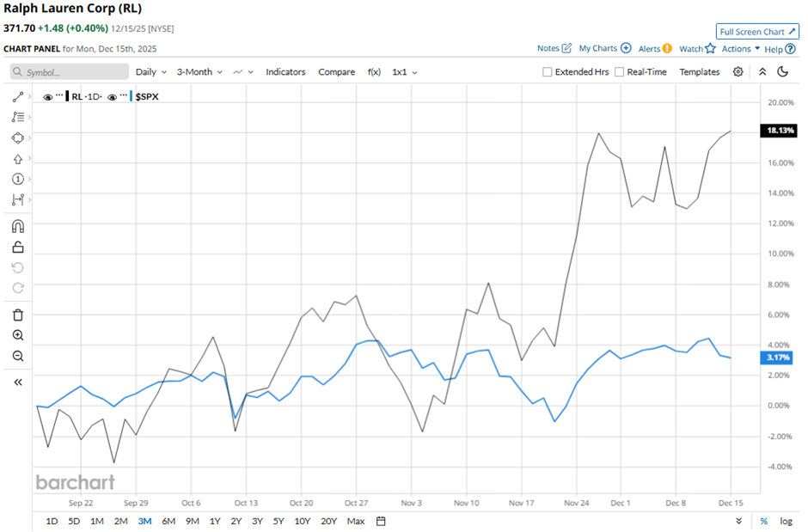Open the custom date range calendar
This screenshot has height=532, width=808.
click(381, 521)
